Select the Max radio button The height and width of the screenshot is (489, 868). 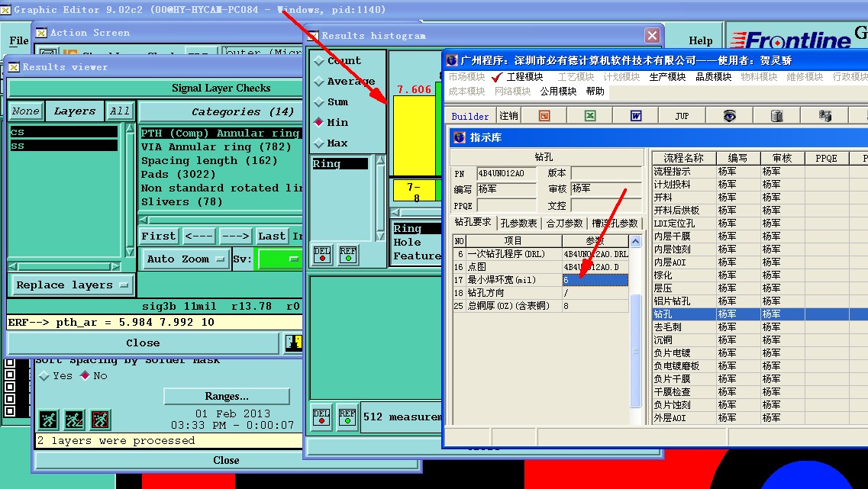point(319,143)
